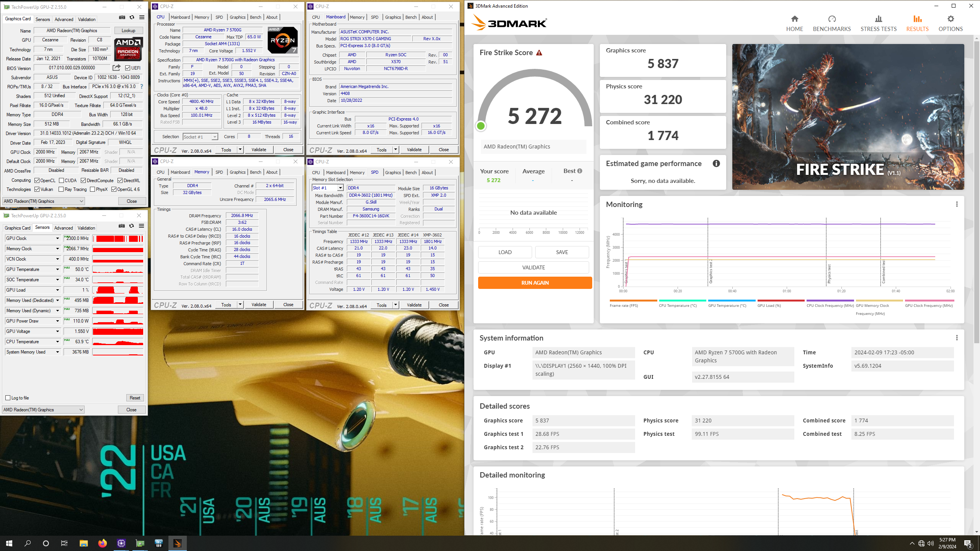Open Monitoring panel three-dot menu
The height and width of the screenshot is (551, 980).
(957, 204)
